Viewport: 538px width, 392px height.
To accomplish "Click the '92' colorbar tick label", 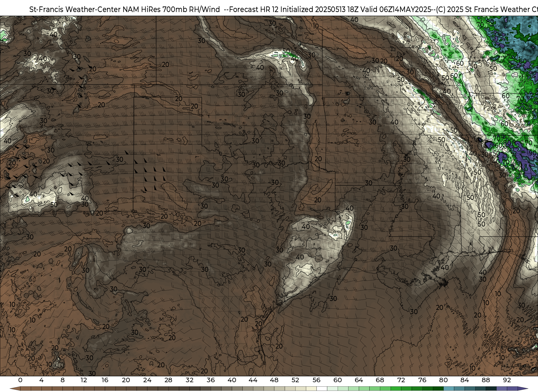I will point(507,380).
